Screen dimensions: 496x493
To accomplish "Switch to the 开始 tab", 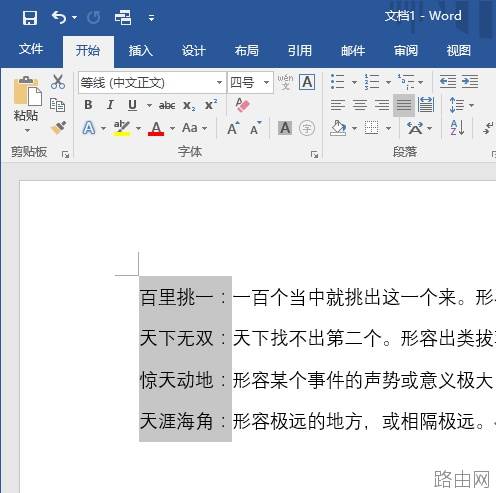I will point(88,51).
